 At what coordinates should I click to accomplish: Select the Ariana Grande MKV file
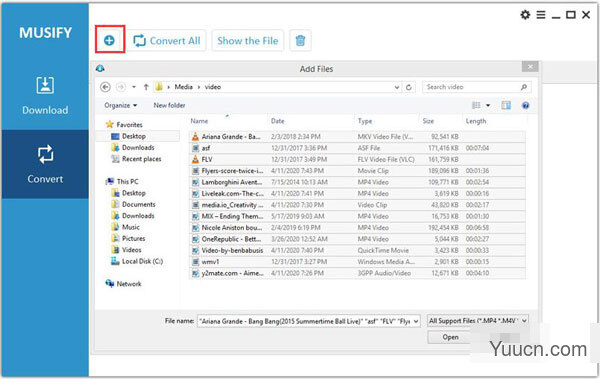coord(357,137)
